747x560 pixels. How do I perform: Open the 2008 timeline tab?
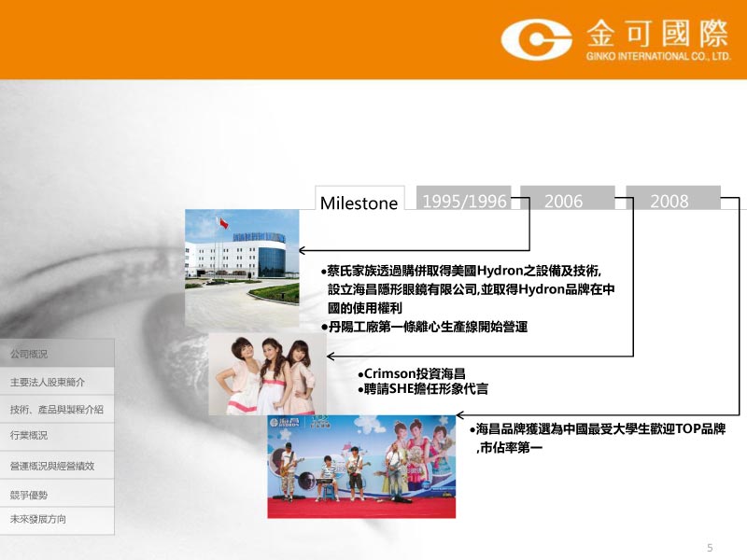point(672,198)
